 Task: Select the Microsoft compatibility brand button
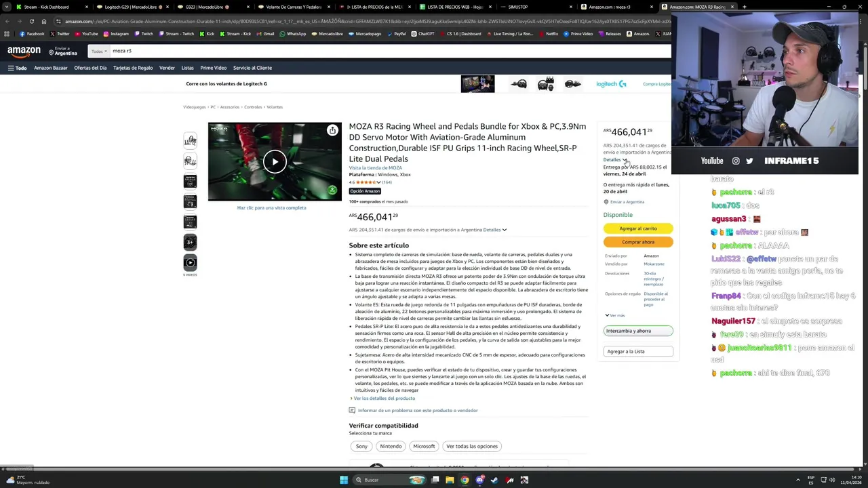424,446
